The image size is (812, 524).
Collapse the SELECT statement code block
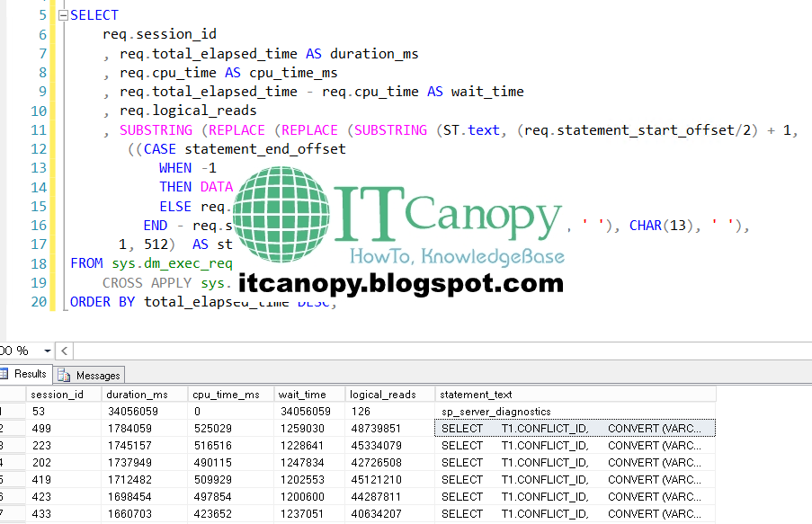click(63, 15)
